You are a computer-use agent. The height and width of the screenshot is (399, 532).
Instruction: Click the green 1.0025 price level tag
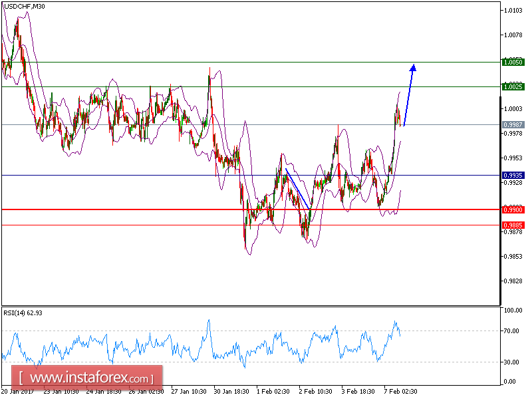pyautogui.click(x=512, y=86)
